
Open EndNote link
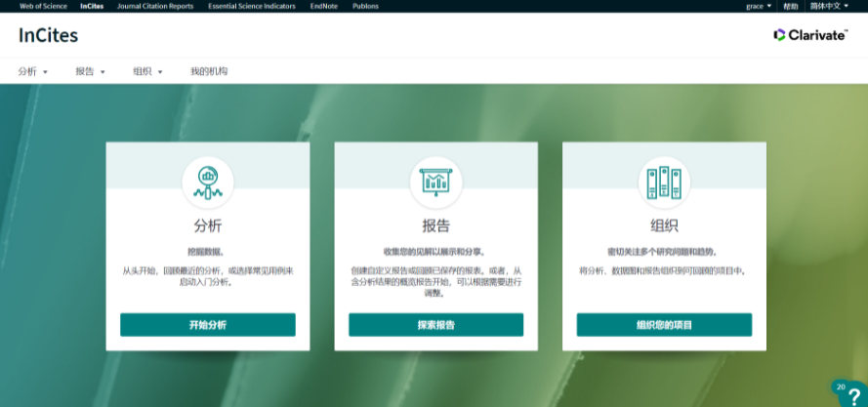pos(324,6)
